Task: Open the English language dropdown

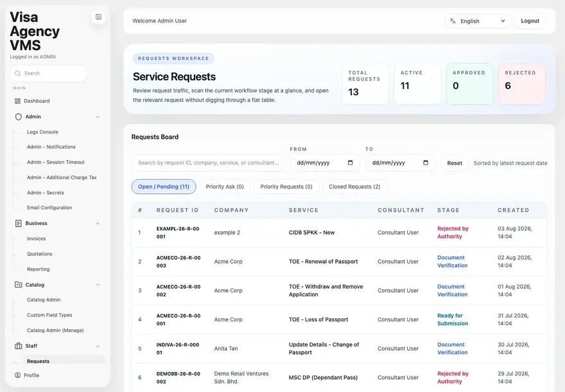Action: [478, 21]
